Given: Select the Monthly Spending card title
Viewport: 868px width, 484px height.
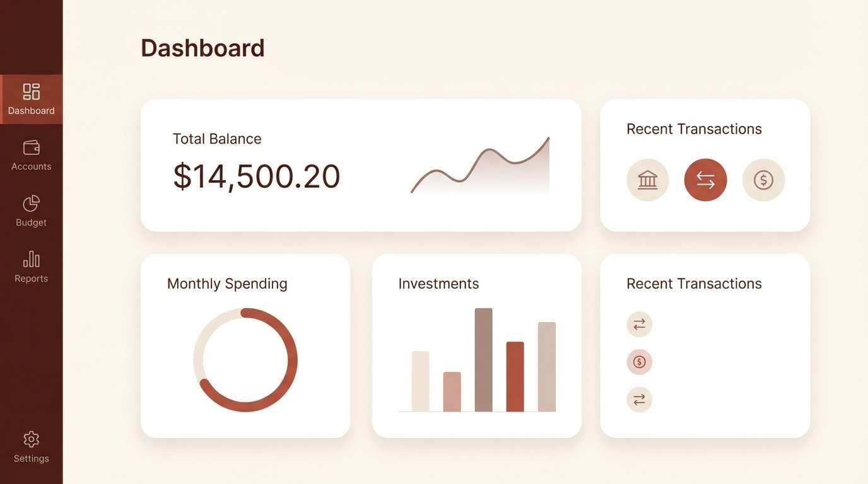Looking at the screenshot, I should [227, 284].
